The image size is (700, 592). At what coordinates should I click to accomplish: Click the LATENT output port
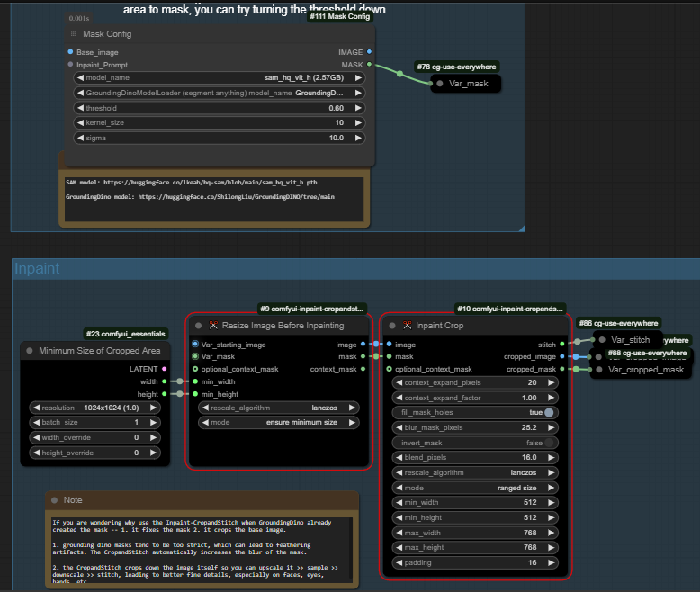(x=165, y=369)
